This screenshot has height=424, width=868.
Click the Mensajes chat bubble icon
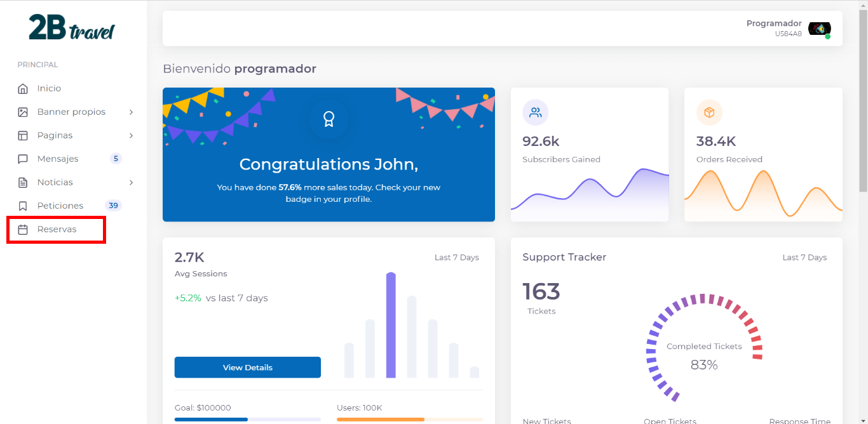point(23,159)
